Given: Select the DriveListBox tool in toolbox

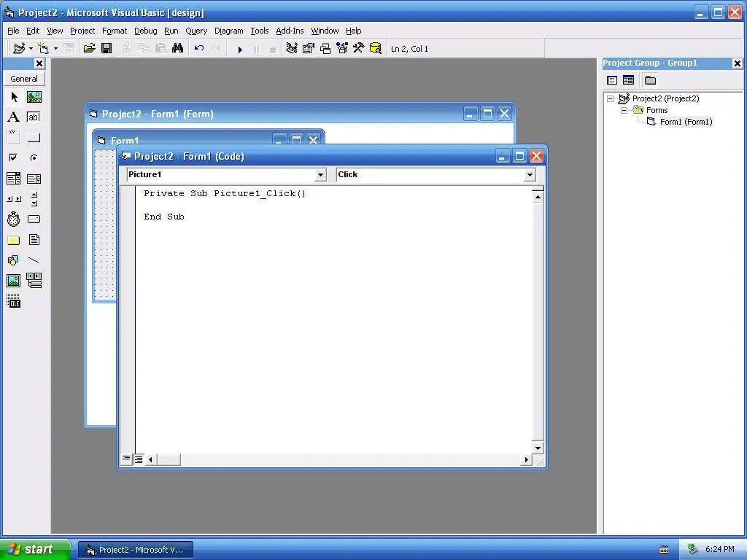Looking at the screenshot, I should pyautogui.click(x=34, y=219).
